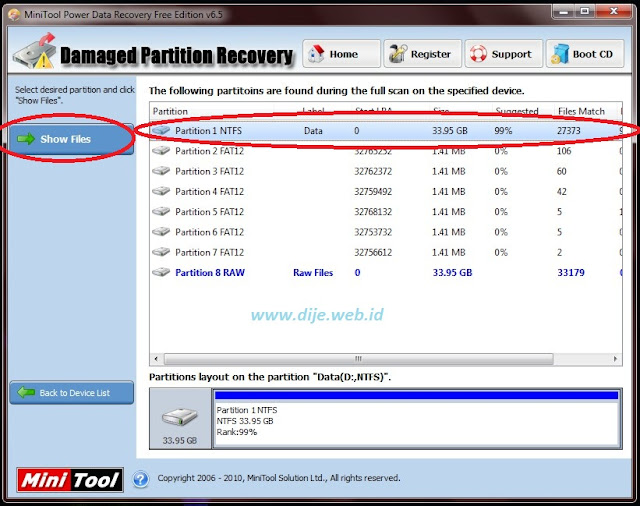The height and width of the screenshot is (506, 640).
Task: Click the 27373 files match value
Action: 569,131
